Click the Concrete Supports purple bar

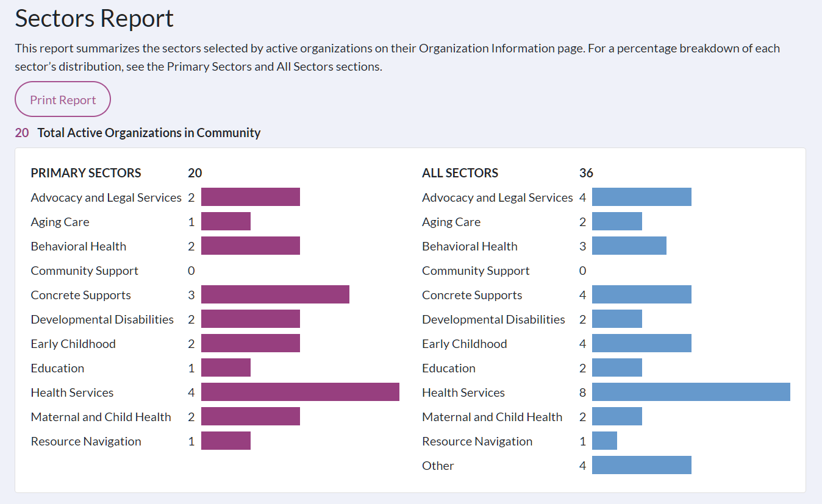pyautogui.click(x=275, y=294)
